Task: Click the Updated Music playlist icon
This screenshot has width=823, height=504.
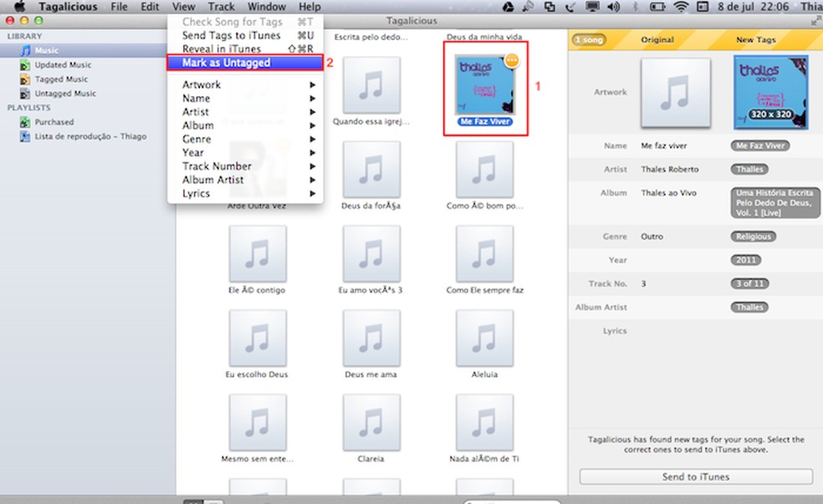Action: point(24,65)
